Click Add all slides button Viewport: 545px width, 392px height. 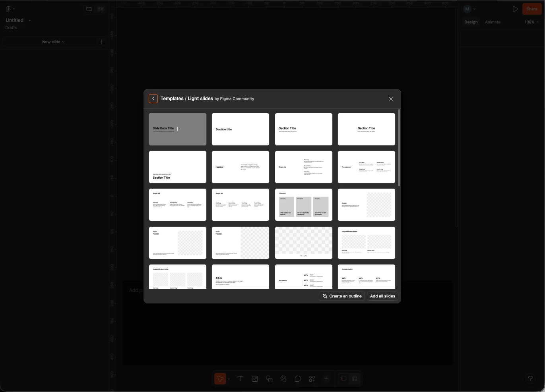(382, 296)
